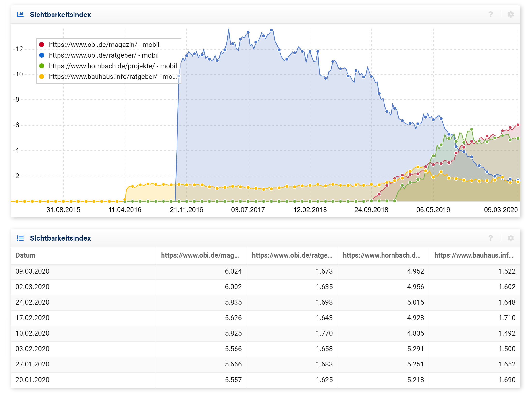Sort table by the Datum column header

25,255
